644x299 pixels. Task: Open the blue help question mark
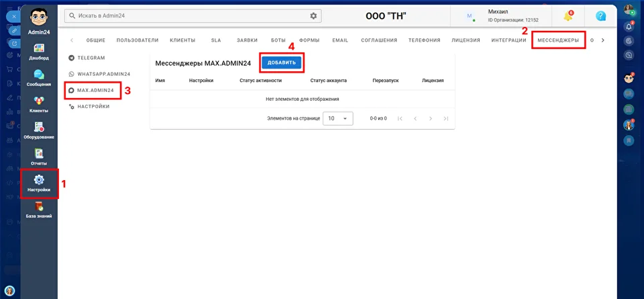coord(601,16)
